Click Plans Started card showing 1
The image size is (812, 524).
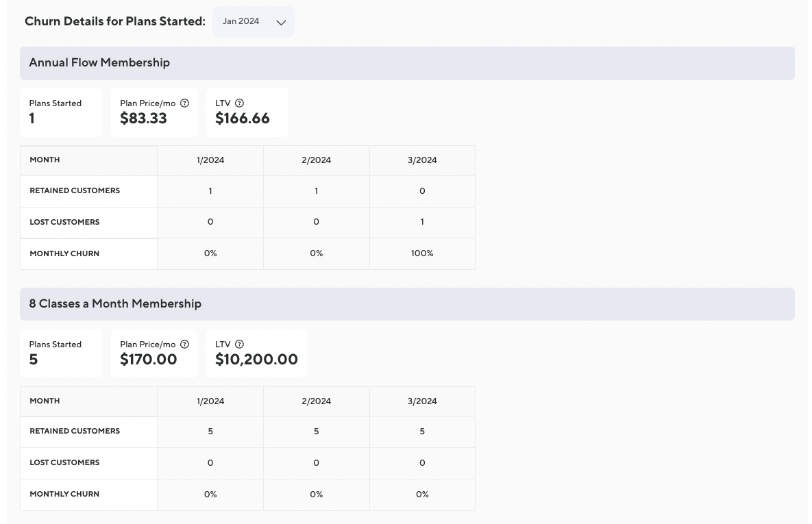tap(61, 112)
